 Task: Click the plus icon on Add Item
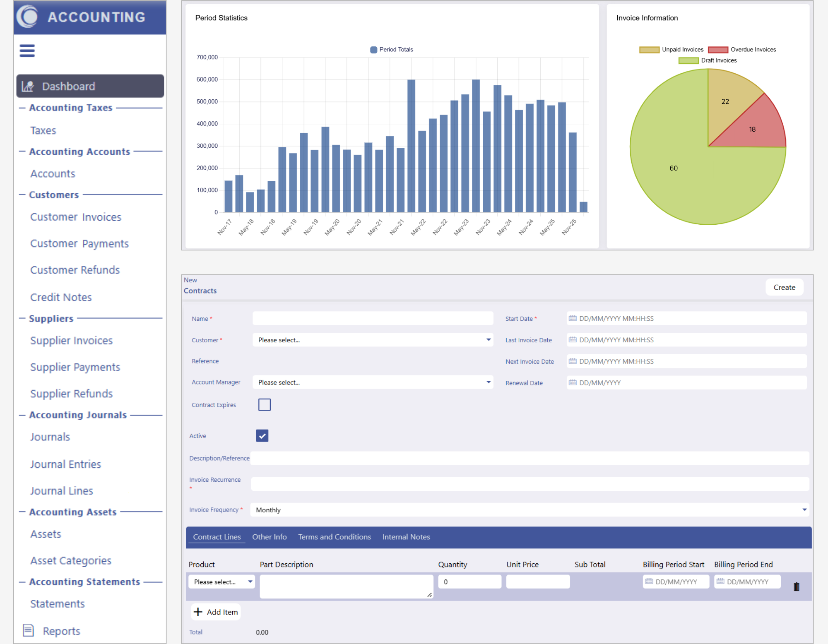(198, 612)
